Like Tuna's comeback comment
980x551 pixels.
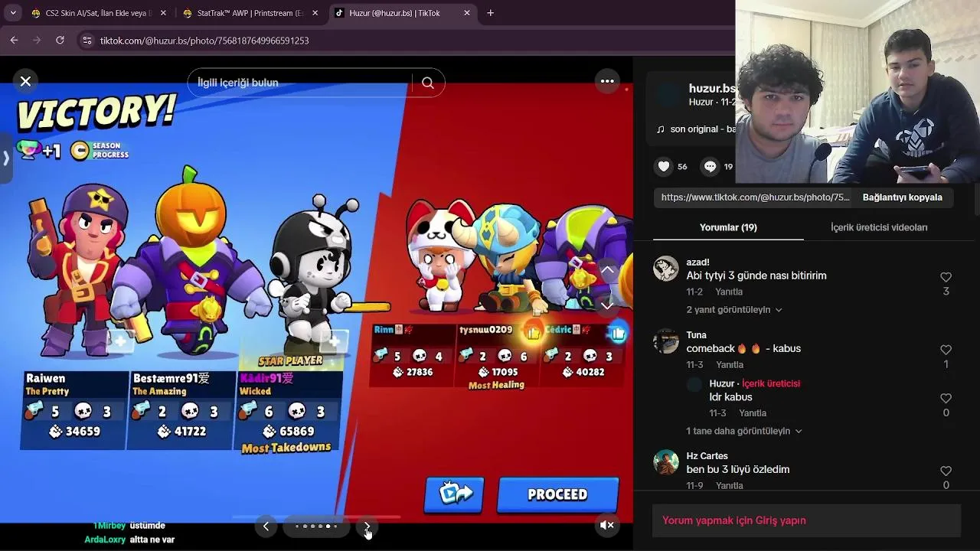[x=946, y=350]
